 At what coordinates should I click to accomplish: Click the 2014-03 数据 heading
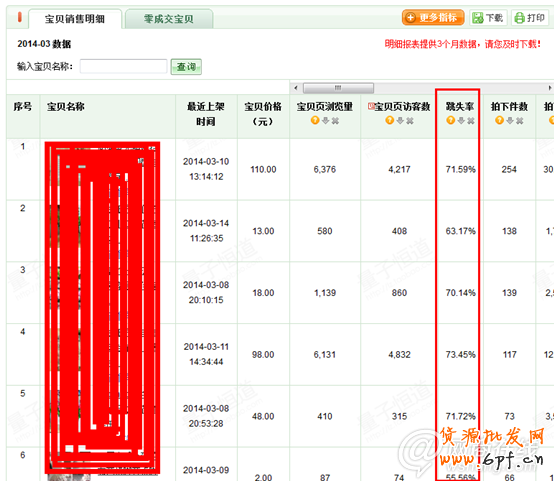(x=44, y=44)
